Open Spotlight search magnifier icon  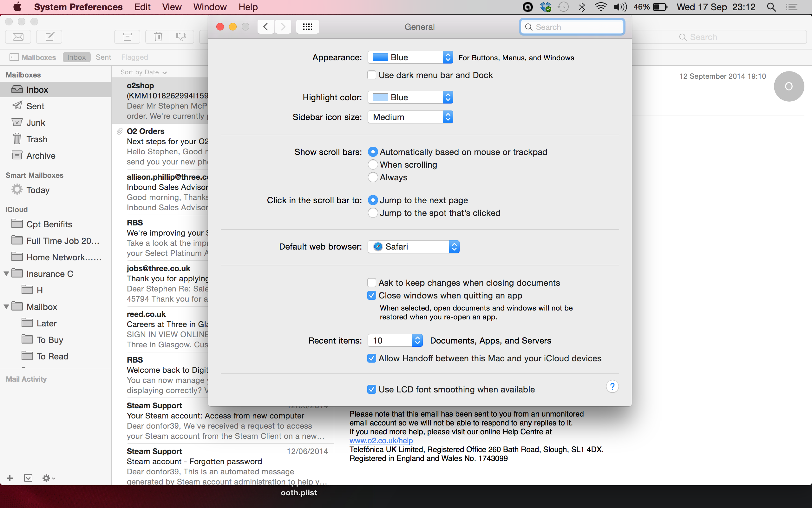click(771, 7)
